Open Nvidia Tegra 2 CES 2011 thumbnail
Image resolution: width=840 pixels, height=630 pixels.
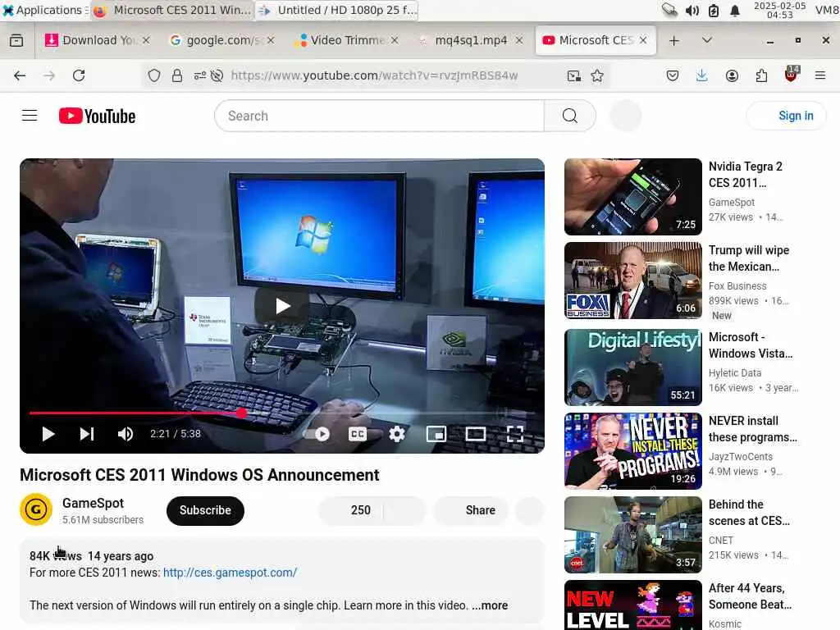[632, 197]
